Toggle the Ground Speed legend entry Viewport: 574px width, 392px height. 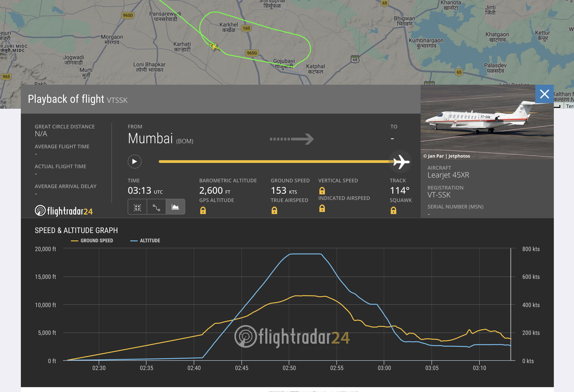click(92, 240)
